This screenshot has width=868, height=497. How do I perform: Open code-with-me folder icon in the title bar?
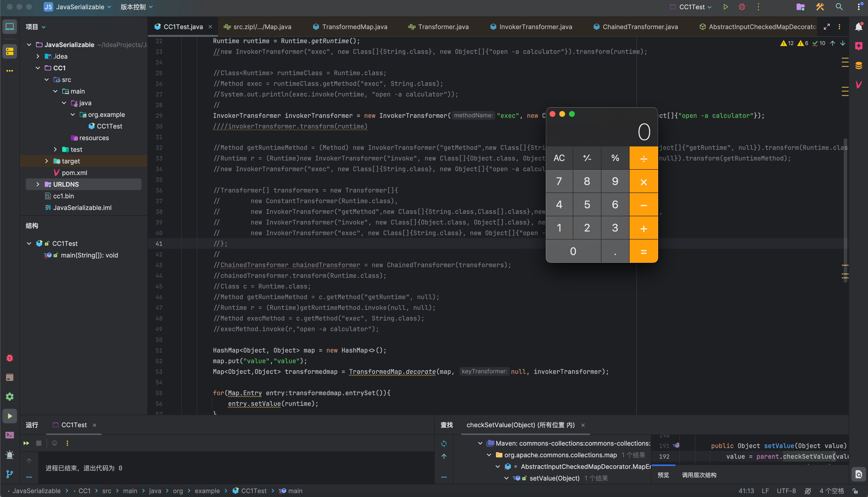coord(800,7)
